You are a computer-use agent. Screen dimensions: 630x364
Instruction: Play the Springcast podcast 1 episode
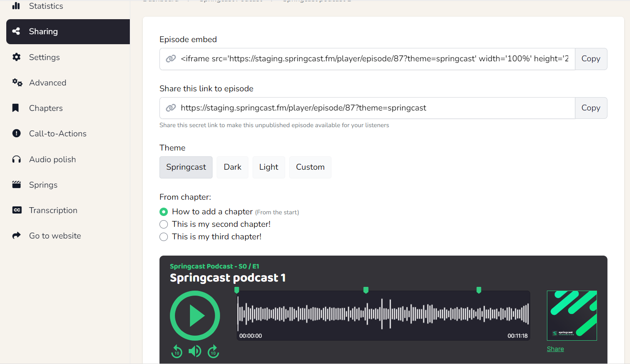click(195, 316)
